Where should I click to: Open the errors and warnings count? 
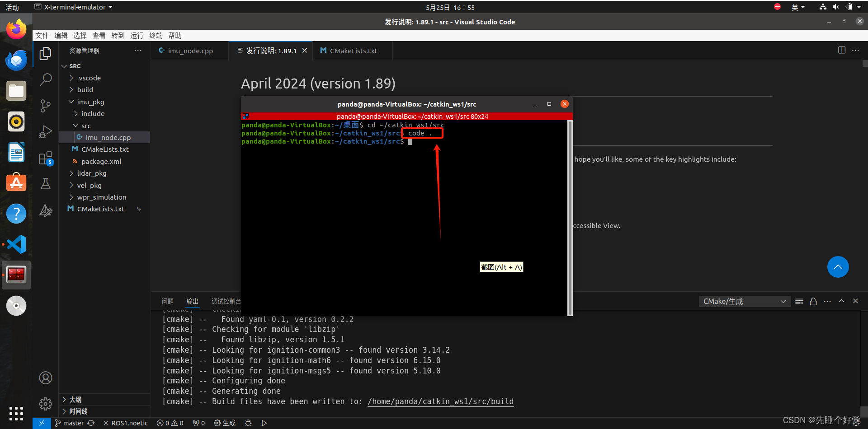[x=170, y=423]
